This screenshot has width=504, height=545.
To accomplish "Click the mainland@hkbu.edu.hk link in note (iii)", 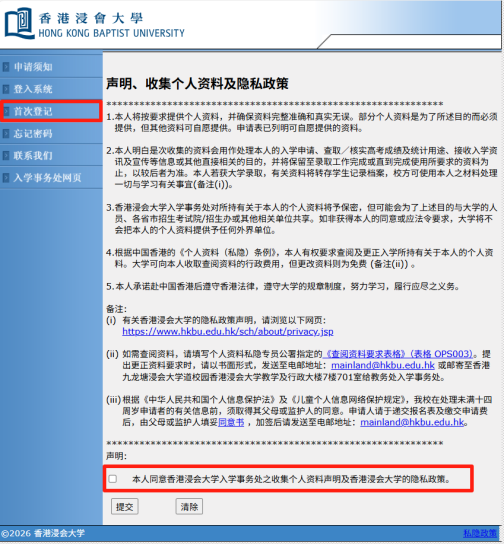I will tap(412, 422).
